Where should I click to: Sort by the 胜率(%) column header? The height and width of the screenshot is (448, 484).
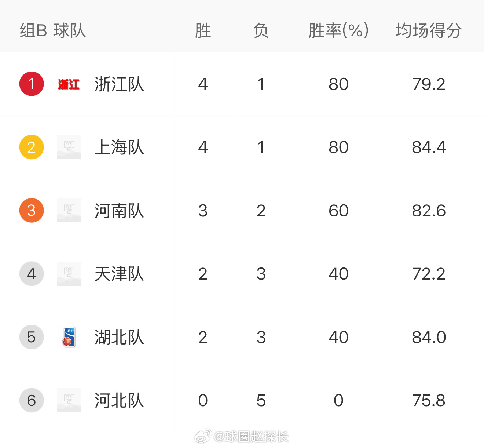tap(338, 30)
